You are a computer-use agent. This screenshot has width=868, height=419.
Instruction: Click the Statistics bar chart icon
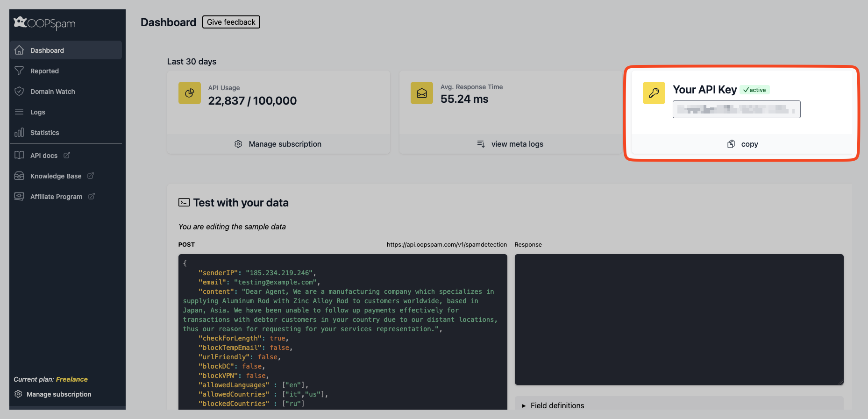[19, 133]
